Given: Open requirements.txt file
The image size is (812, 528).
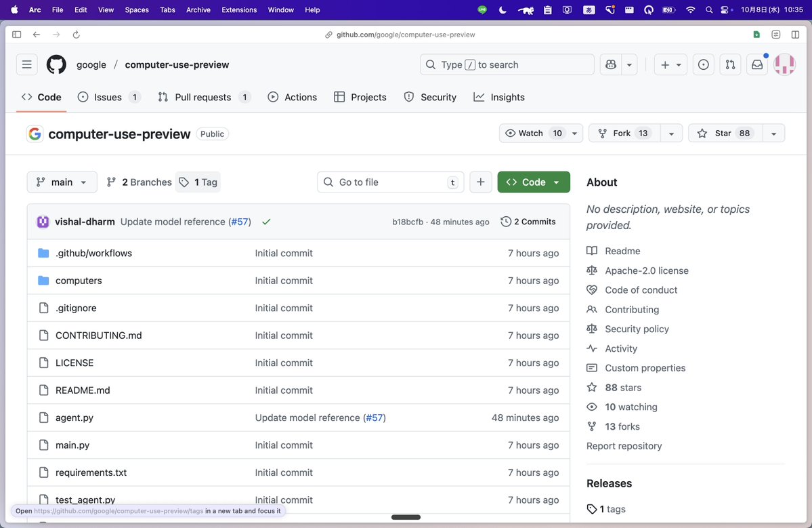Looking at the screenshot, I should click(91, 472).
